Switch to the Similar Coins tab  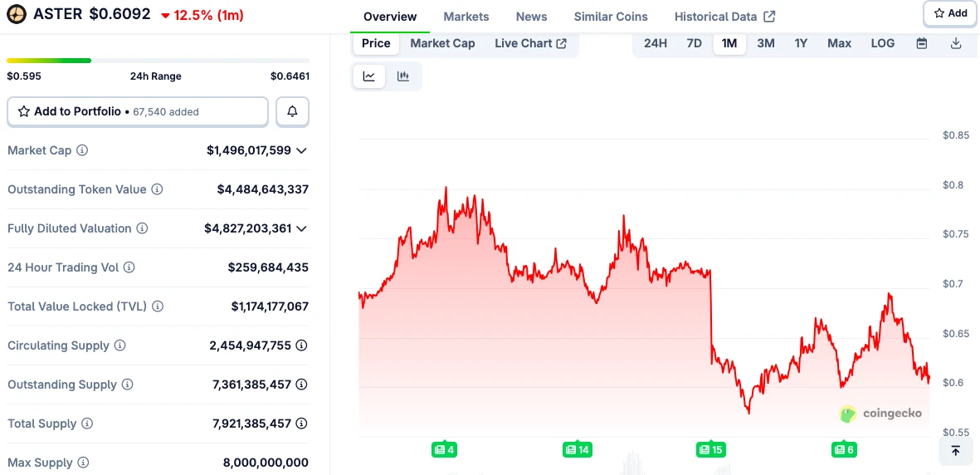(611, 17)
